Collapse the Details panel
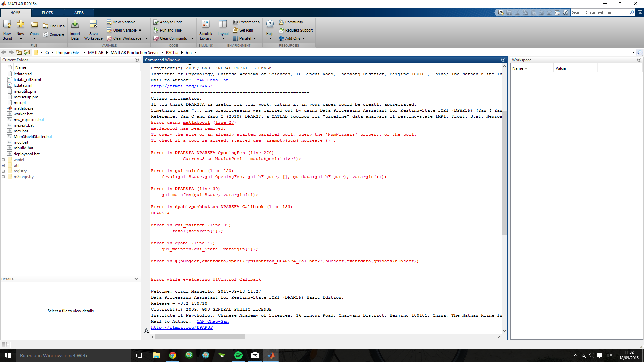 (136, 279)
